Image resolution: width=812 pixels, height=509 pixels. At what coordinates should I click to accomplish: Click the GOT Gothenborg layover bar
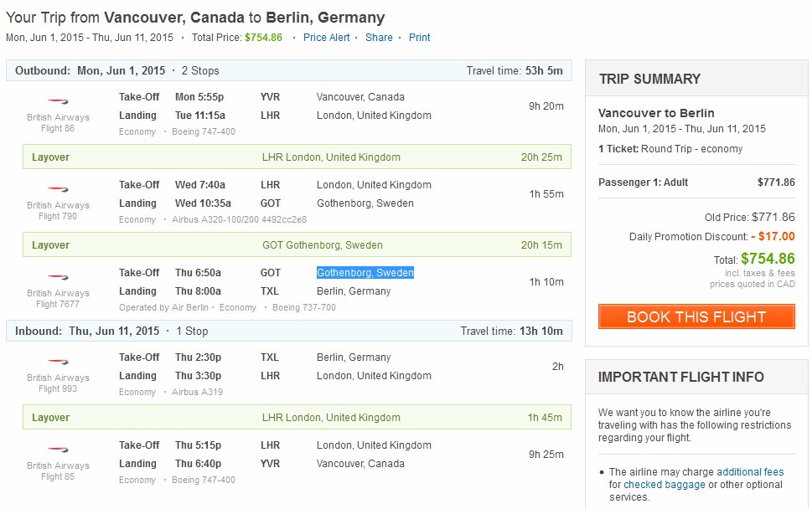point(297,245)
